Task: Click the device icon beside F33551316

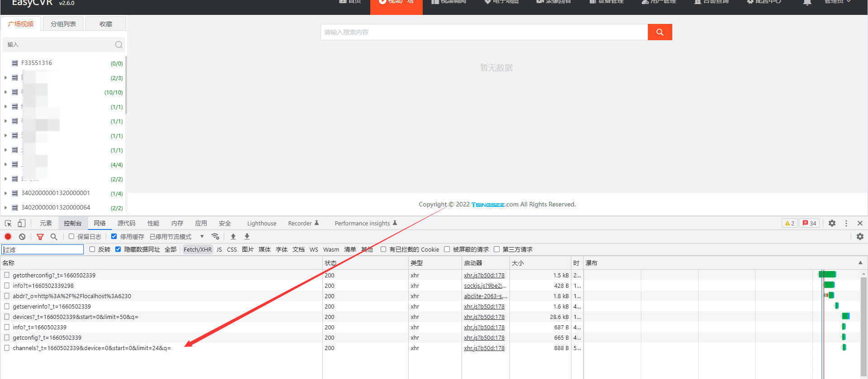Action: pyautogui.click(x=15, y=63)
